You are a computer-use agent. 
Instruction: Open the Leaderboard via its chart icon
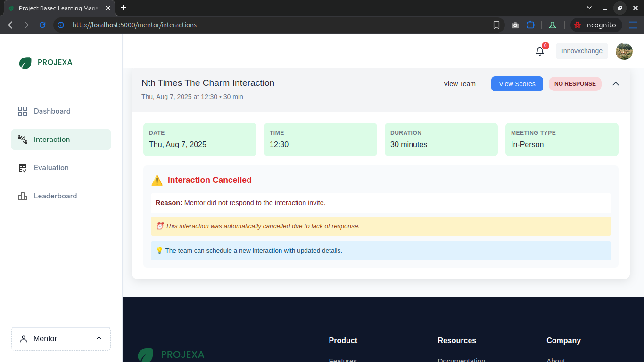click(x=22, y=196)
